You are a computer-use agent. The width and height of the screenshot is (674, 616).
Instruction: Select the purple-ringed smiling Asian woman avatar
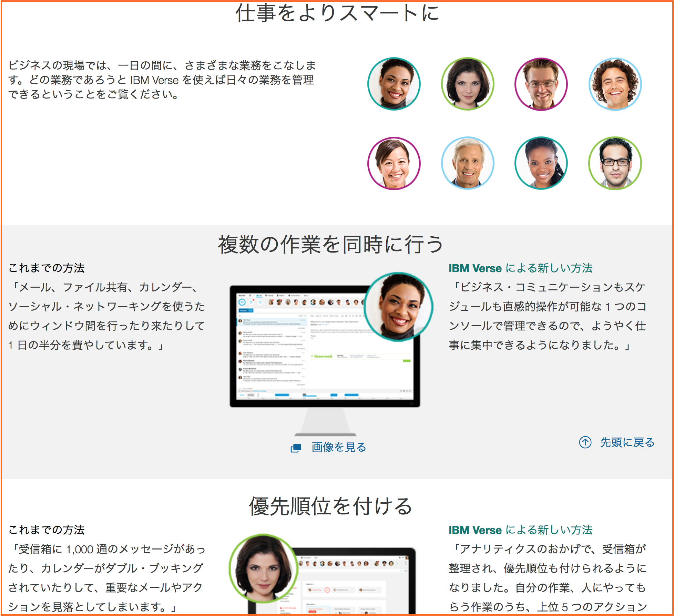[394, 163]
